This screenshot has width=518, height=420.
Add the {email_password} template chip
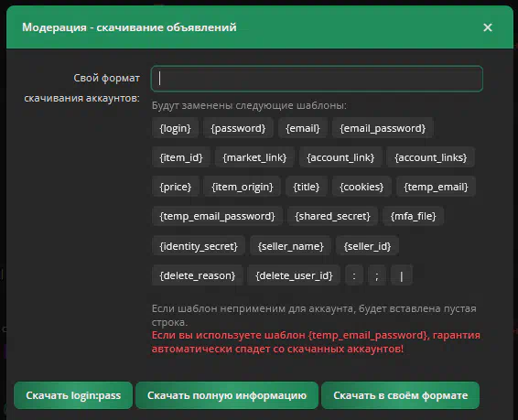(383, 128)
